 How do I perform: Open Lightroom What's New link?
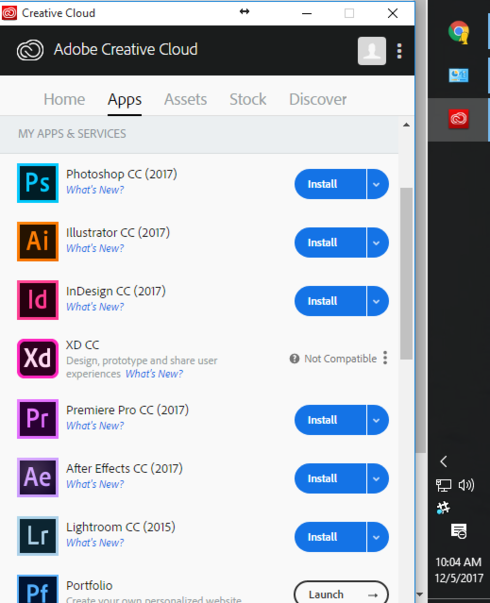[95, 543]
